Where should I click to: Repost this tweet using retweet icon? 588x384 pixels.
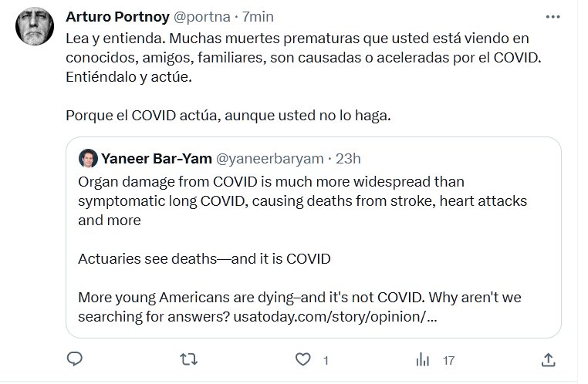pyautogui.click(x=189, y=359)
